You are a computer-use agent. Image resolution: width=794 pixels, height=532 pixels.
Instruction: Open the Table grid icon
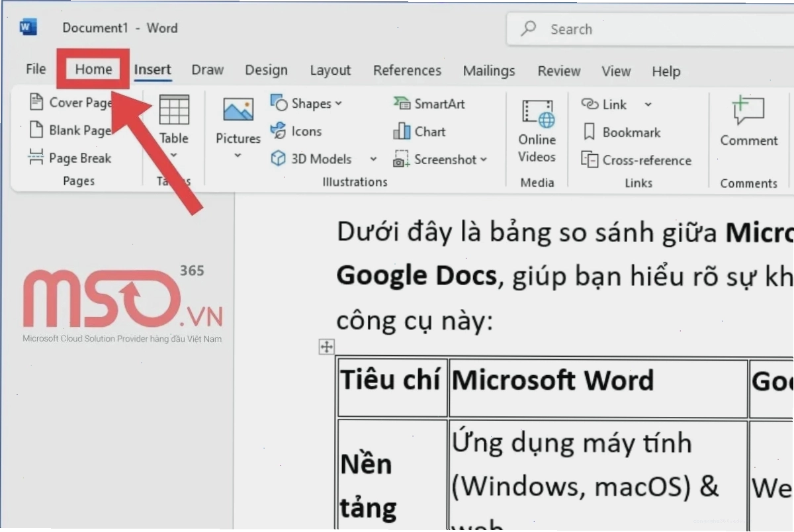pos(174,109)
